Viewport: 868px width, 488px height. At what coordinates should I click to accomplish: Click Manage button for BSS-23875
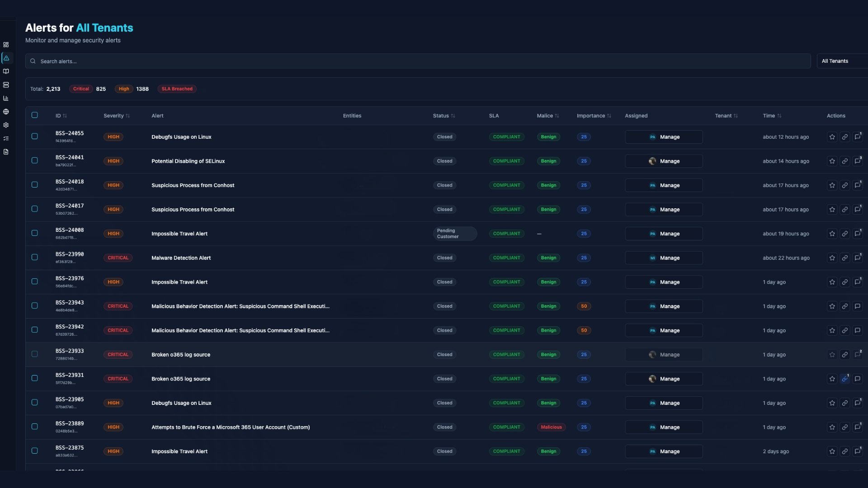pyautogui.click(x=664, y=451)
